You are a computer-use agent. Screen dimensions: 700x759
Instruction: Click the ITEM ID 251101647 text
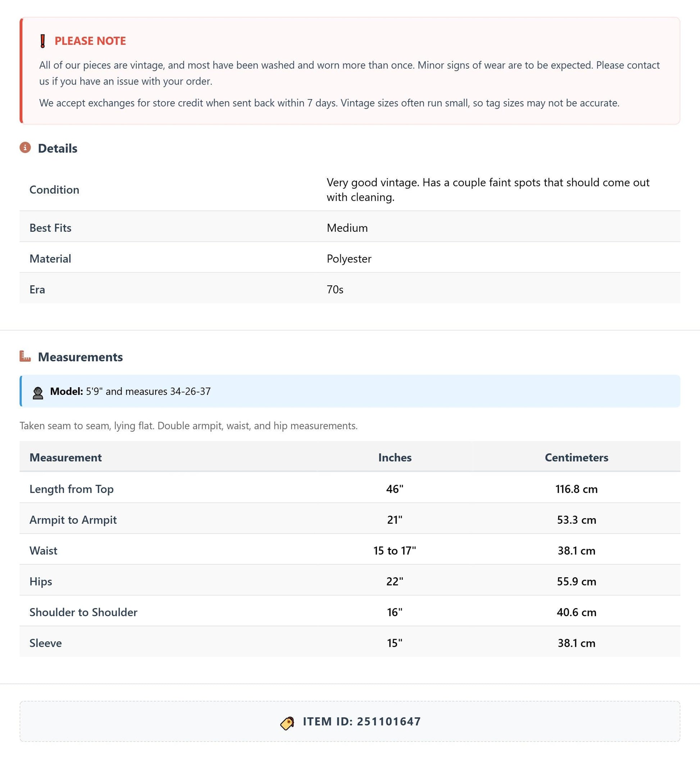point(362,721)
